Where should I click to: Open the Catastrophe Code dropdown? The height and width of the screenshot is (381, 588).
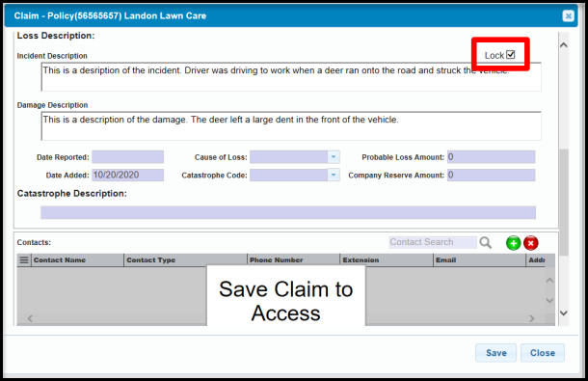[334, 175]
